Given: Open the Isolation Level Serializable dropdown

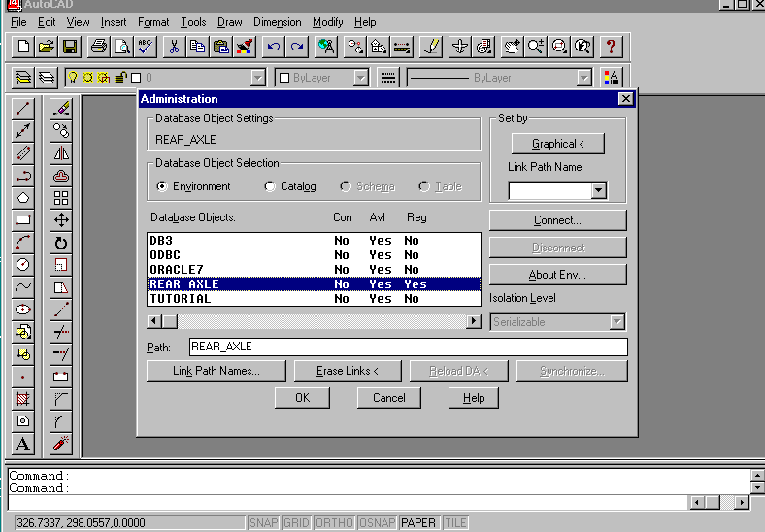Looking at the screenshot, I should pyautogui.click(x=616, y=321).
